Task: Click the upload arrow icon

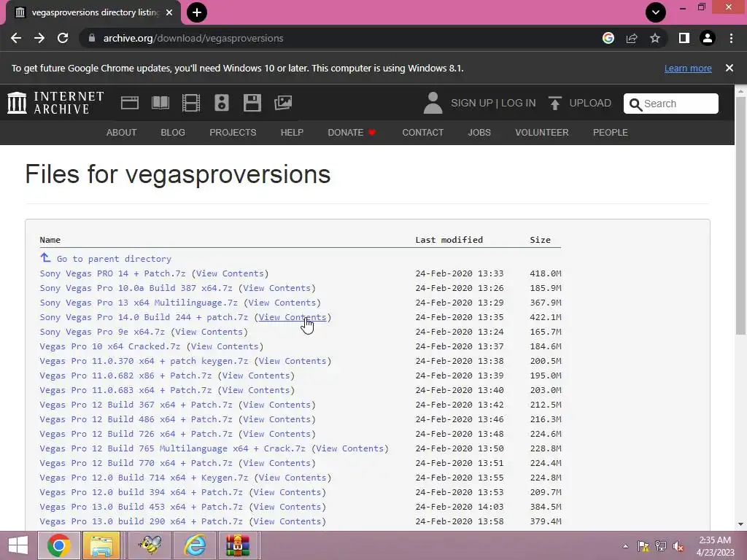Action: click(554, 103)
